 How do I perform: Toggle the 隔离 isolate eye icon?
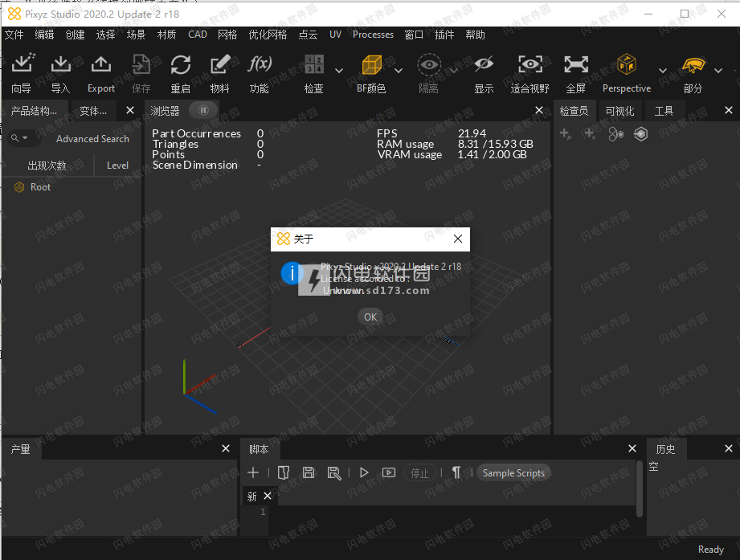429,64
